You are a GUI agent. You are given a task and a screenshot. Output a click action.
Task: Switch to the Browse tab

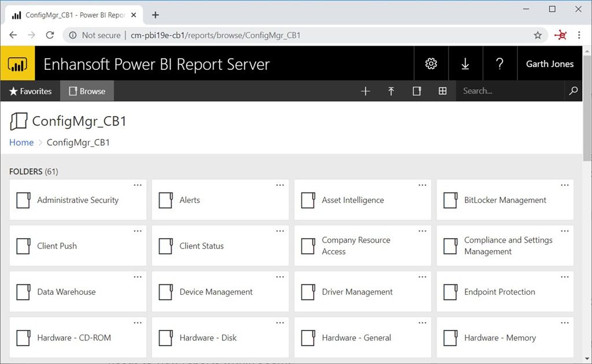point(87,91)
